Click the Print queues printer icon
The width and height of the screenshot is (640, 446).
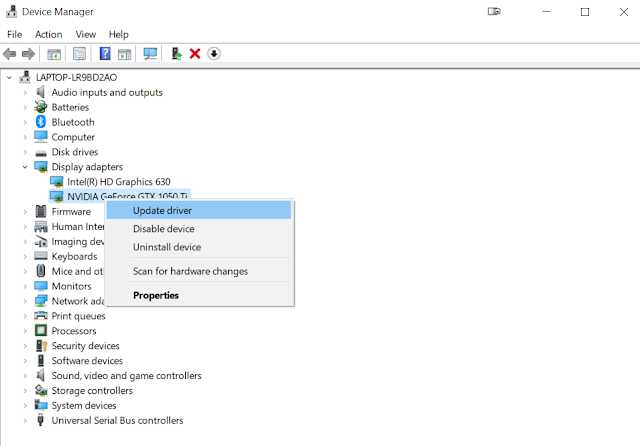click(41, 315)
